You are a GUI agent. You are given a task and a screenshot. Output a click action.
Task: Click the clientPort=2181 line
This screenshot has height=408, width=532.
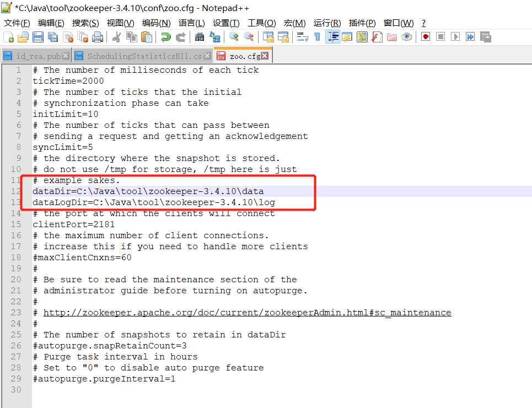point(74,224)
